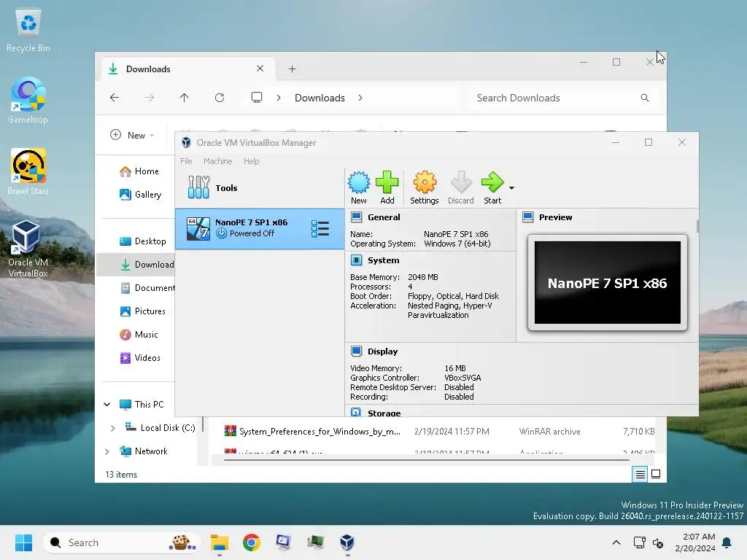The height and width of the screenshot is (560, 747).
Task: Open the New dropdown in File Explorer
Action: tap(132, 135)
